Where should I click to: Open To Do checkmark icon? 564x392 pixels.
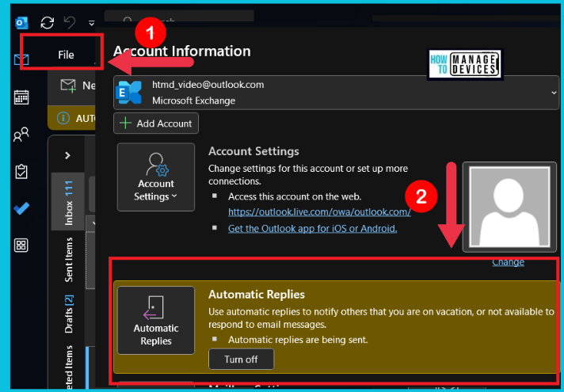pos(21,208)
